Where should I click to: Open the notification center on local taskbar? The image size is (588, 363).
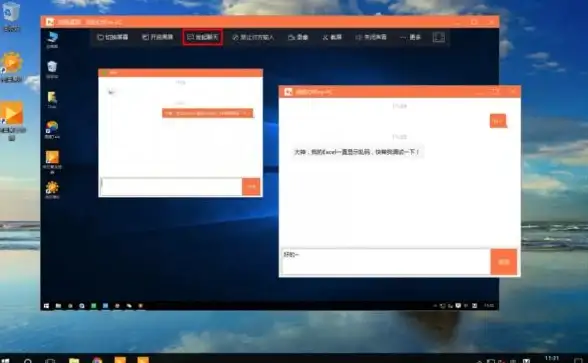tap(579, 361)
